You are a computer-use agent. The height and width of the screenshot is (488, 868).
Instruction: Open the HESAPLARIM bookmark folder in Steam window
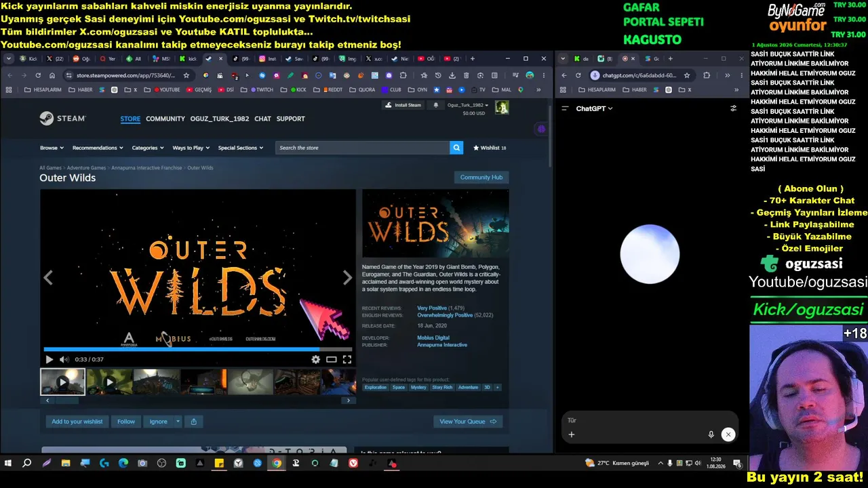pyautogui.click(x=41, y=89)
